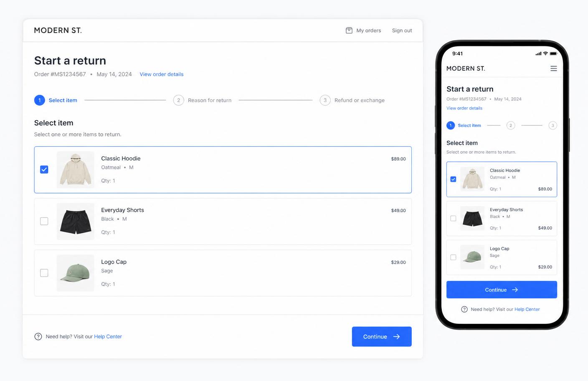This screenshot has width=588, height=381.
Task: Click 'Order #MS1234567' text on desktop
Action: 60,74
